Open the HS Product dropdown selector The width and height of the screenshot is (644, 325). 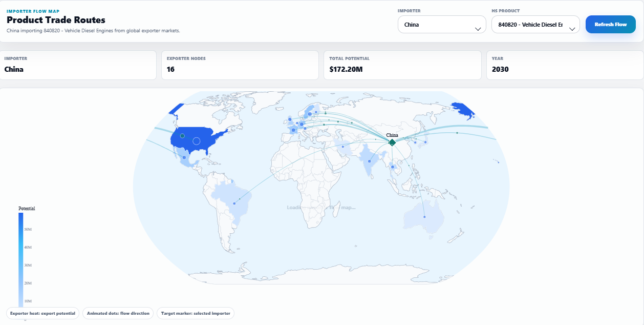(535, 25)
